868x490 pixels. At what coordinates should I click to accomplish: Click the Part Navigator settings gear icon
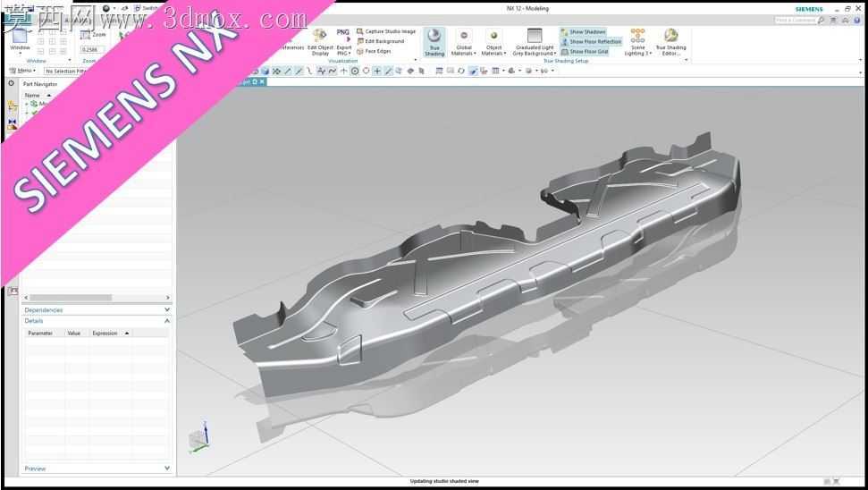(x=11, y=84)
